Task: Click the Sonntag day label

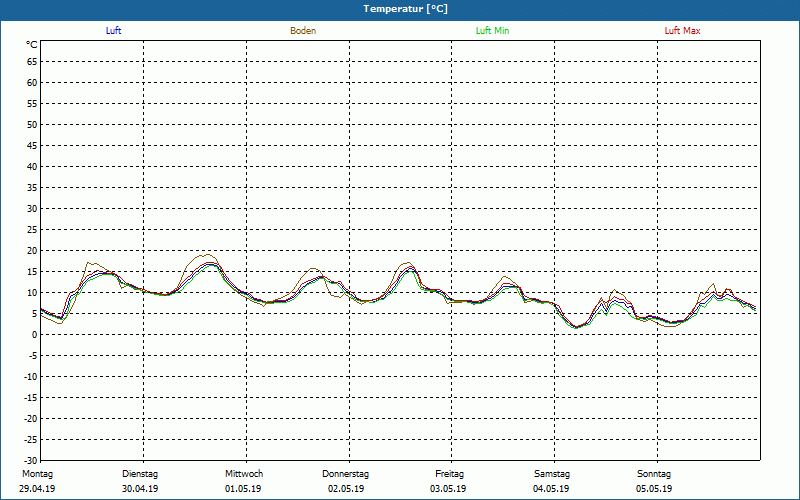Action: [x=654, y=474]
